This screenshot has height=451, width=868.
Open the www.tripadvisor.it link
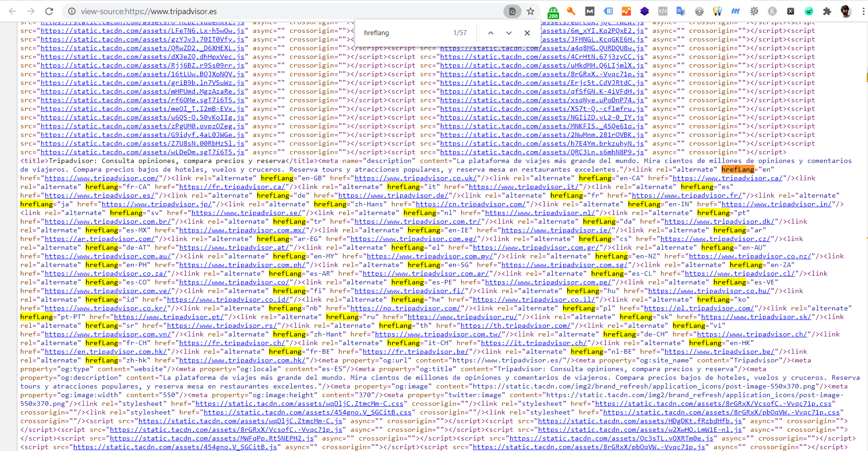click(524, 187)
